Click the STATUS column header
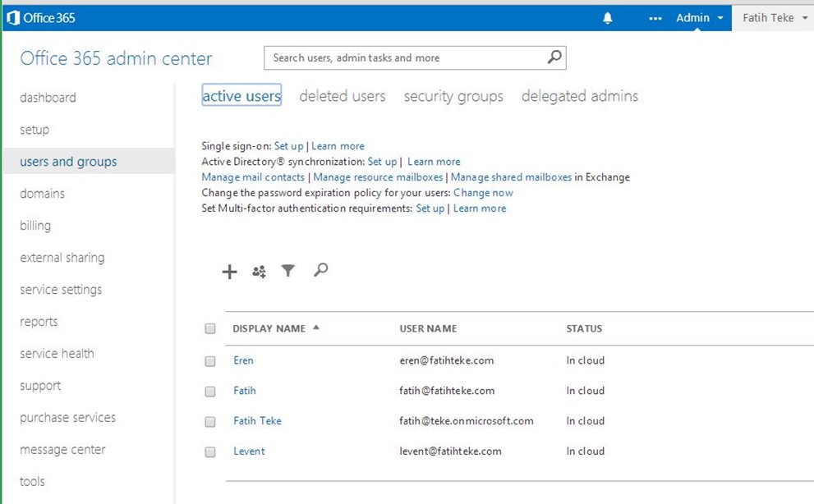Viewport: 814px width, 504px height. pyautogui.click(x=584, y=328)
